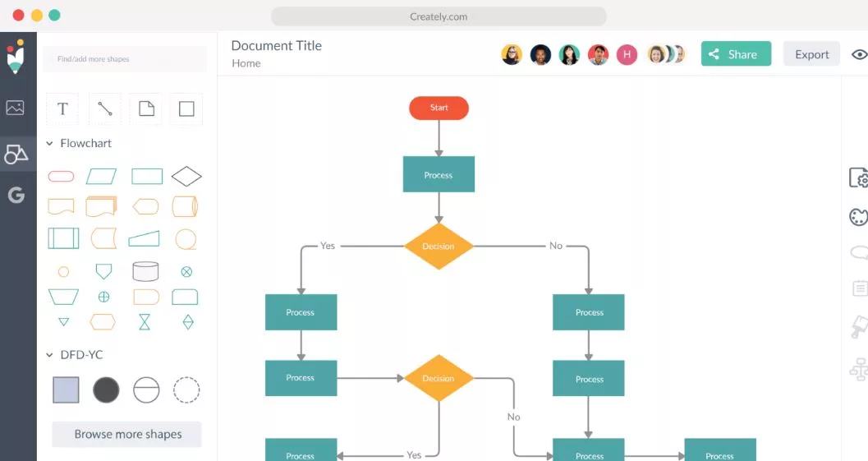Pick the red terminator shape
This screenshot has height=461, width=868.
tap(61, 176)
